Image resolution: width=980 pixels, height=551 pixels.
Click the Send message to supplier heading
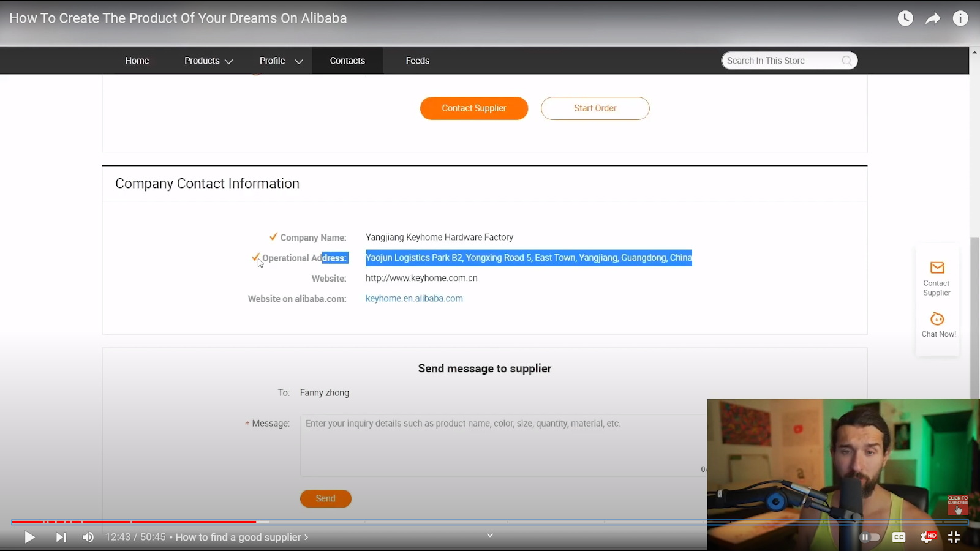click(x=484, y=369)
